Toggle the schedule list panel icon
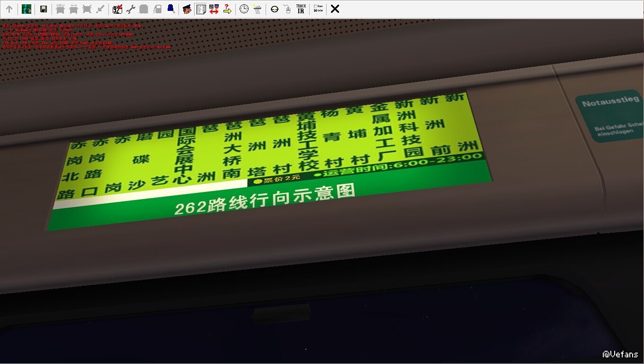This screenshot has height=364, width=644. 201,9
